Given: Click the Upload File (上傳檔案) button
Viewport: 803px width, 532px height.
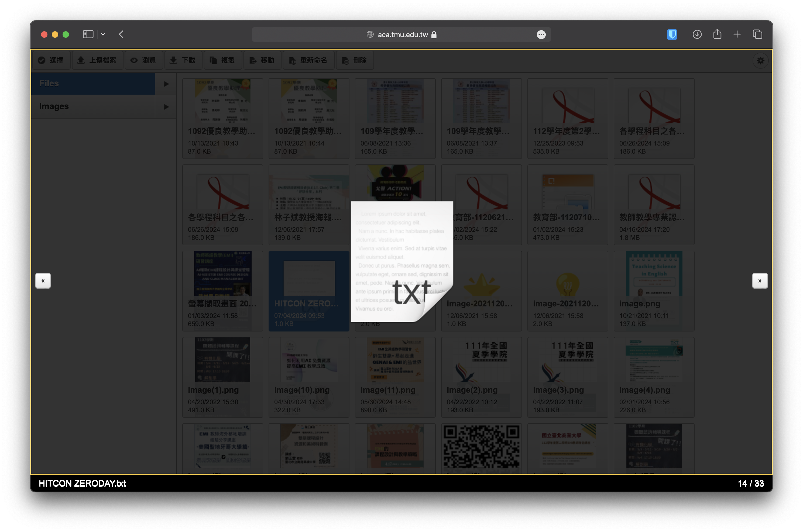Looking at the screenshot, I should (97, 60).
